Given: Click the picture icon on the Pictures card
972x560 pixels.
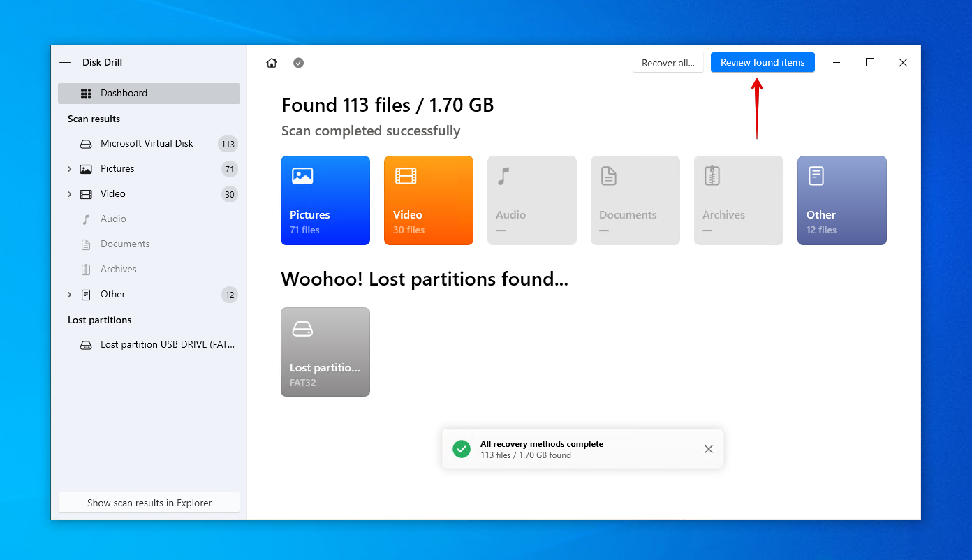Looking at the screenshot, I should click(302, 176).
